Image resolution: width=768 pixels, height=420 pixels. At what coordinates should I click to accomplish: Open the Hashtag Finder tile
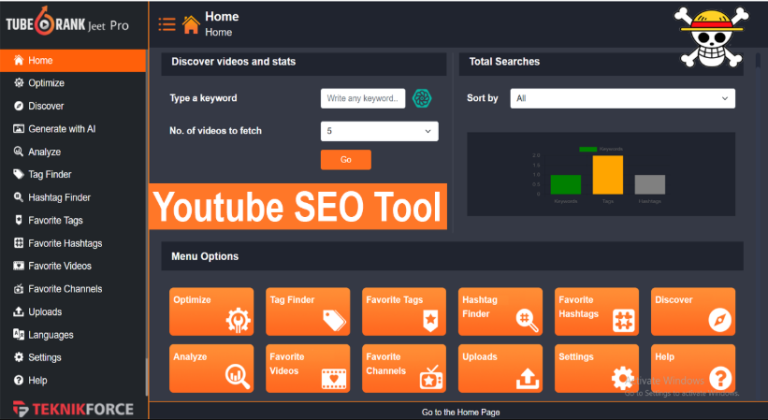tap(500, 312)
